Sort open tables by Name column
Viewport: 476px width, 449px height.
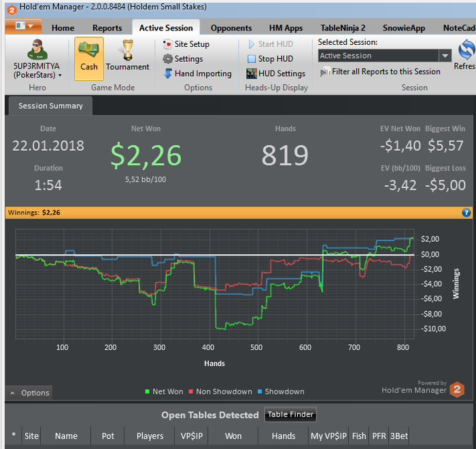[66, 436]
